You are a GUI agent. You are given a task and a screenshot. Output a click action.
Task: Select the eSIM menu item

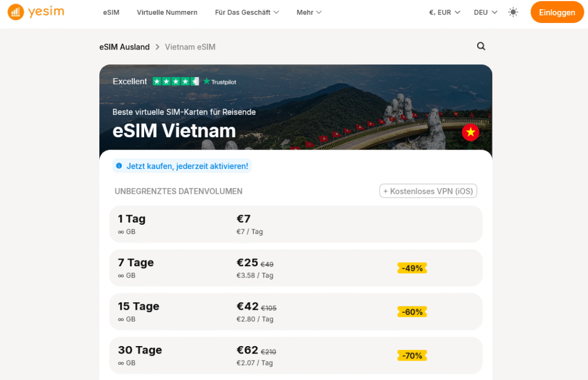pyautogui.click(x=111, y=11)
